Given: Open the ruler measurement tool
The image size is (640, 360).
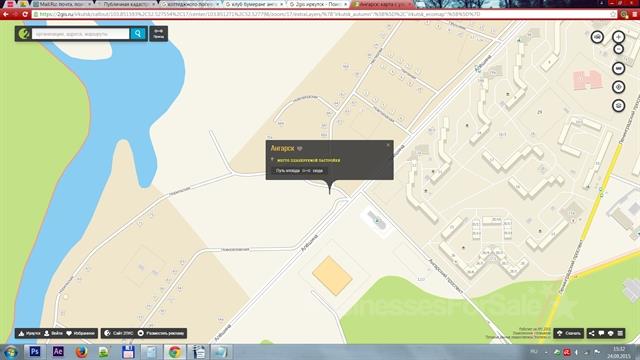Looking at the screenshot, I should click(x=618, y=68).
